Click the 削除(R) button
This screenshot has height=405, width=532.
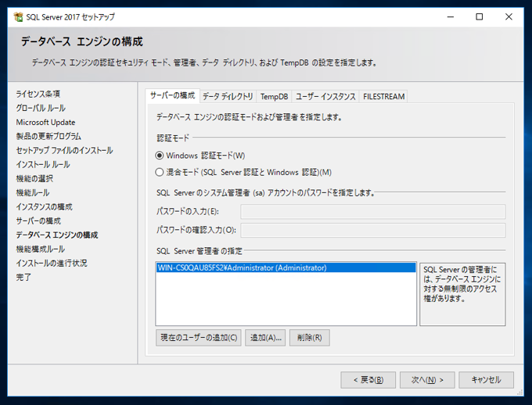(310, 338)
